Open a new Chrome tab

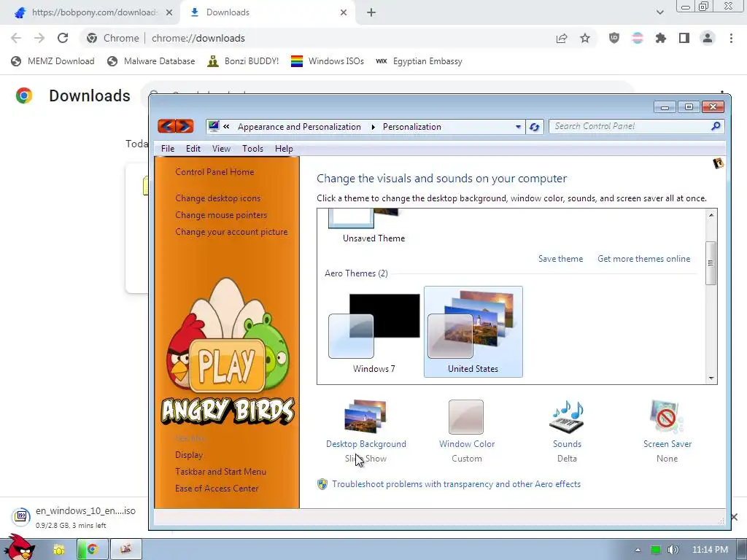(x=371, y=13)
